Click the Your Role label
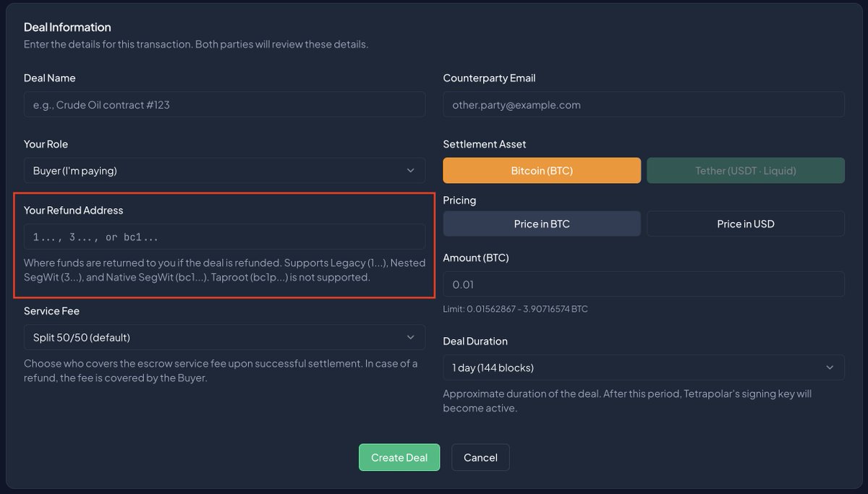Image resolution: width=868 pixels, height=494 pixels. point(46,145)
